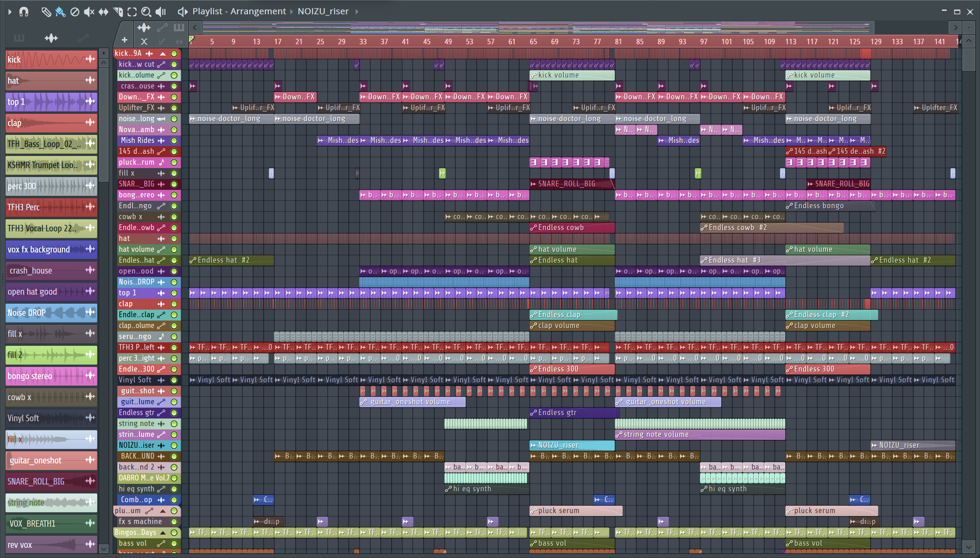
Task: Click the X crossfade icon under focus buttons
Action: click(x=144, y=41)
